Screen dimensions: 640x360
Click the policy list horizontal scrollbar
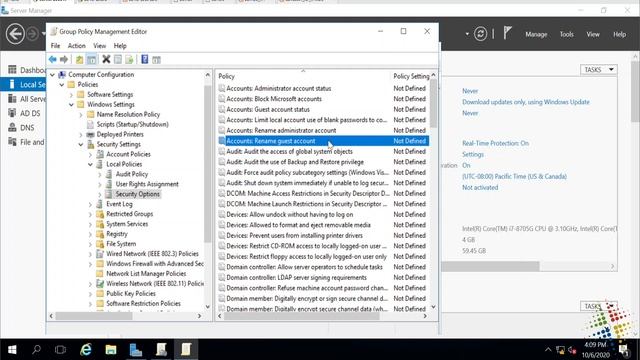point(302,316)
